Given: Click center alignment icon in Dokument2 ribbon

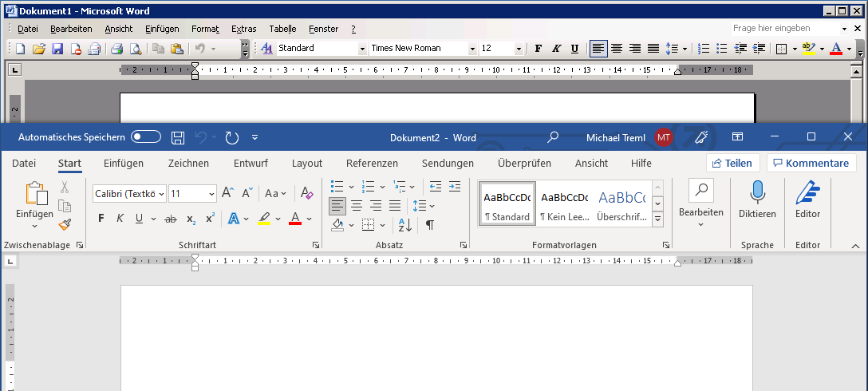Looking at the screenshot, I should (x=357, y=206).
